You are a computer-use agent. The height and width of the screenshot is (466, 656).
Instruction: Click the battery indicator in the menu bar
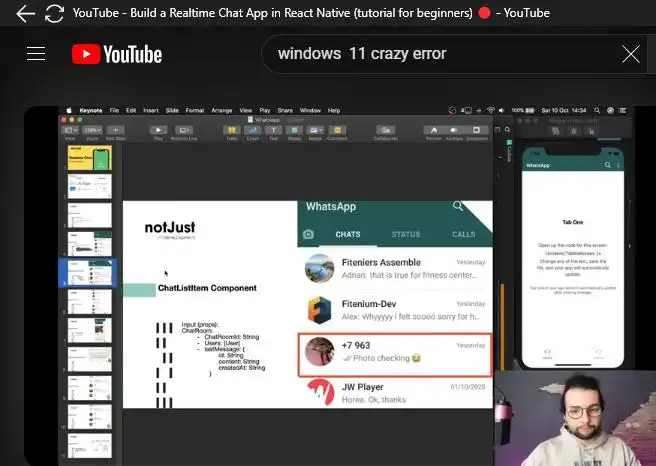click(x=523, y=110)
